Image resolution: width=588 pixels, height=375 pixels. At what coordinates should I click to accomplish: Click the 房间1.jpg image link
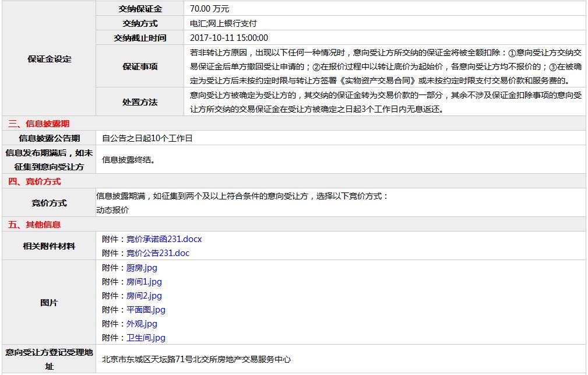coord(144,282)
